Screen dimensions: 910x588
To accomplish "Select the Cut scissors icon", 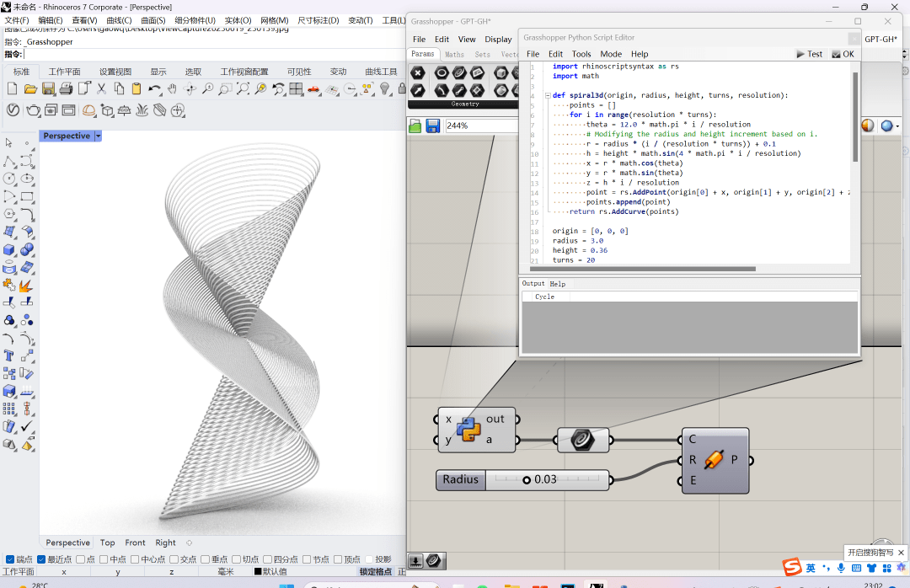I will (x=102, y=88).
